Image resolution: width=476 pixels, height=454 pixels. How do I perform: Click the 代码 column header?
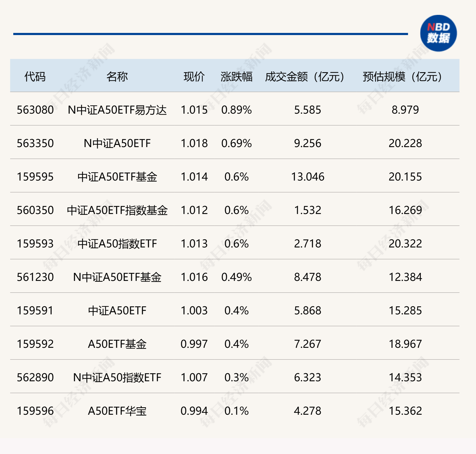coord(35,77)
